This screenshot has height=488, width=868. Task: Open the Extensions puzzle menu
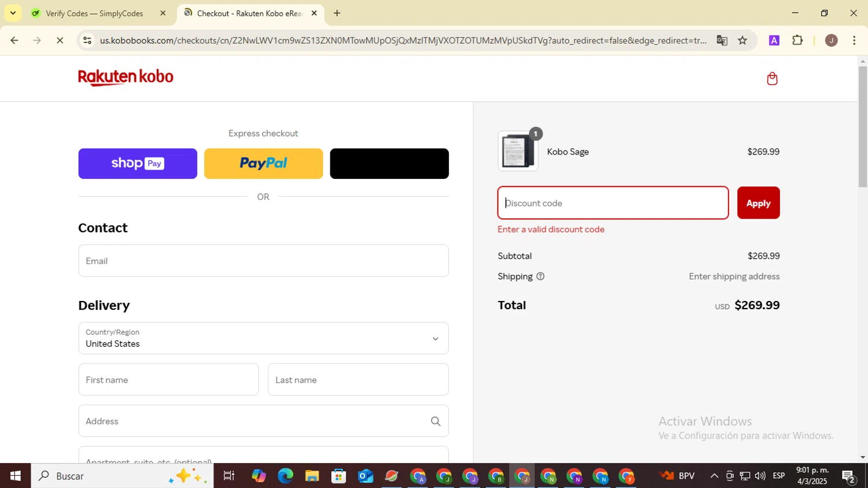[x=797, y=41]
